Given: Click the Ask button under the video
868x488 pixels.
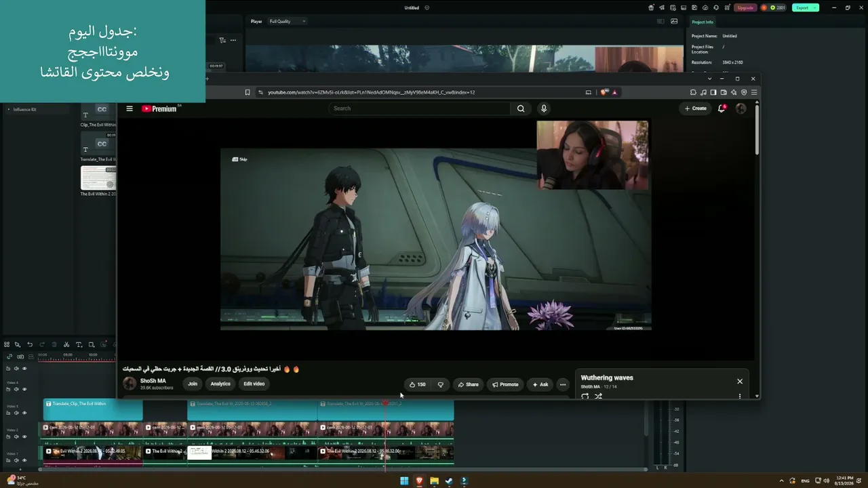Looking at the screenshot, I should coord(540,384).
